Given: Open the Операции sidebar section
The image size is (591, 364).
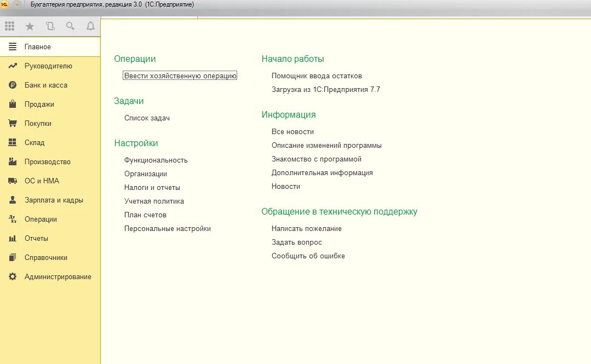Looking at the screenshot, I should [x=50, y=219].
